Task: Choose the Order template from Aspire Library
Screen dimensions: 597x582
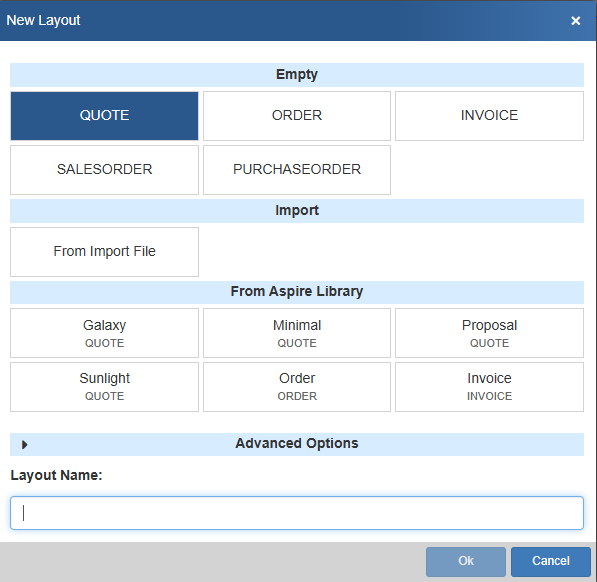Action: pos(297,387)
